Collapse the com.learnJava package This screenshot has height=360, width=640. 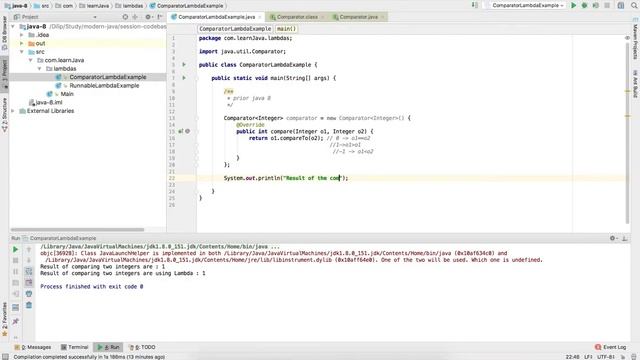pos(31,60)
